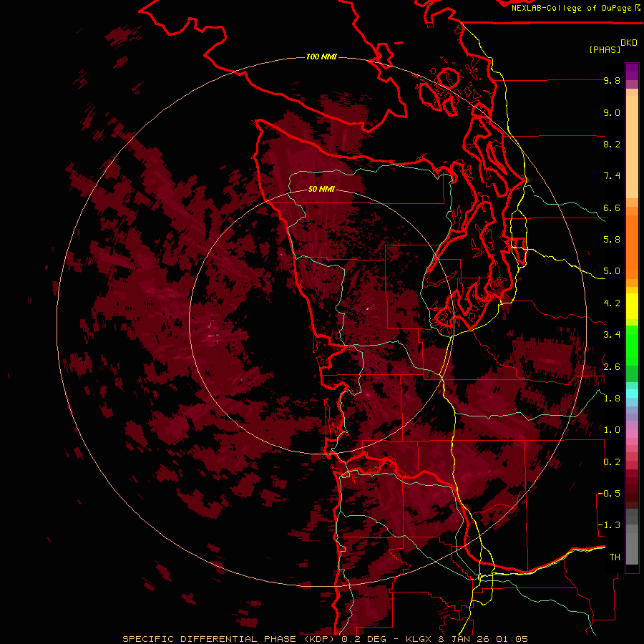
Task: Click the 0.2 color scale label
Action: [612, 462]
